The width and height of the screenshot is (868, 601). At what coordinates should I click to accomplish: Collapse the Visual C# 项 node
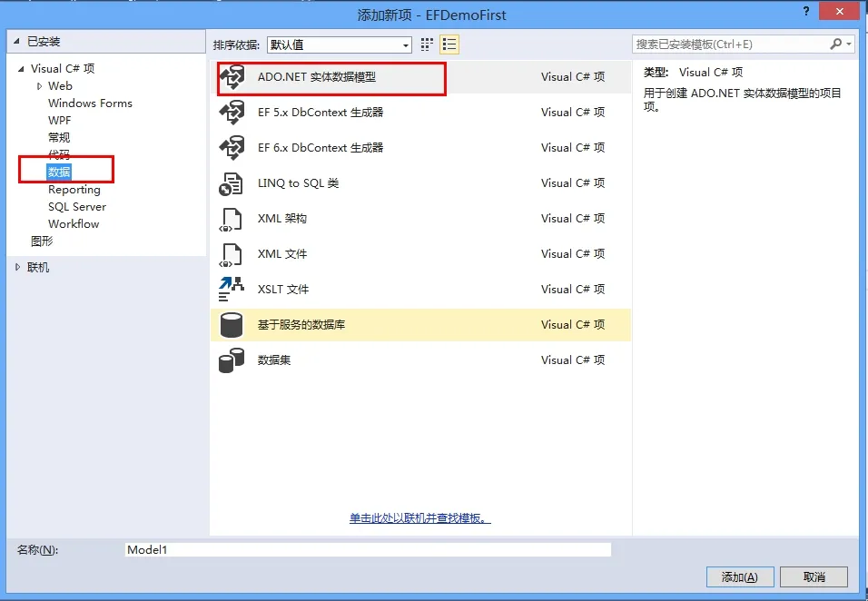point(21,69)
